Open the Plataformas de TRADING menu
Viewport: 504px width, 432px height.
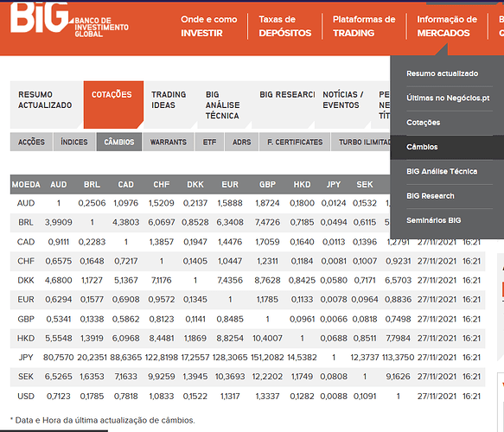[364, 26]
